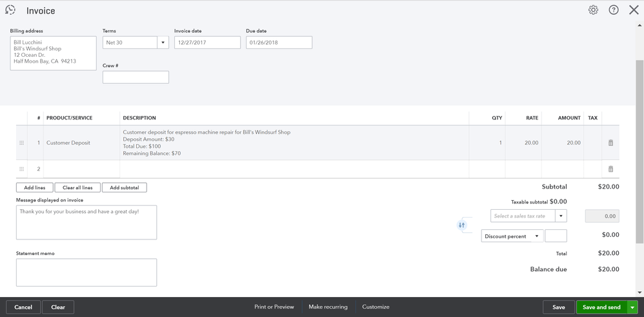The image size is (644, 317).
Task: Click the TAX column header
Action: coord(592,118)
